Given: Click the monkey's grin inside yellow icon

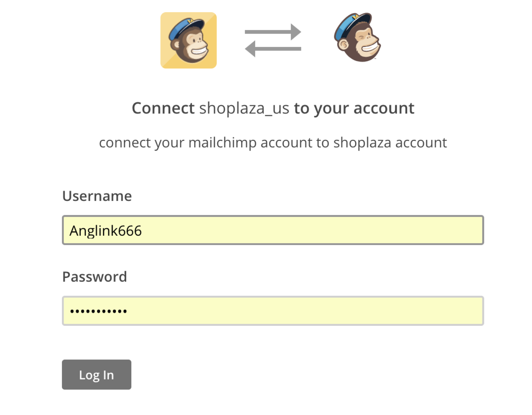Looking at the screenshot, I should [199, 51].
